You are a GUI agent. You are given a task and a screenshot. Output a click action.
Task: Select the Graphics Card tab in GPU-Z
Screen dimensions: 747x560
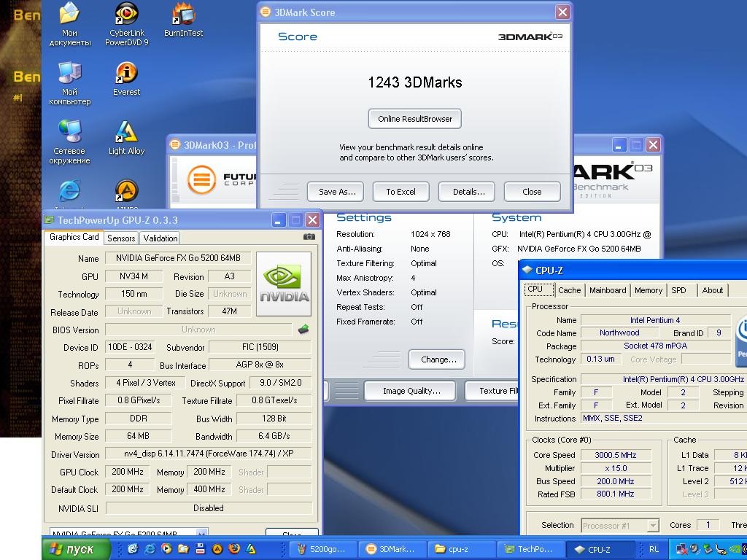(74, 237)
